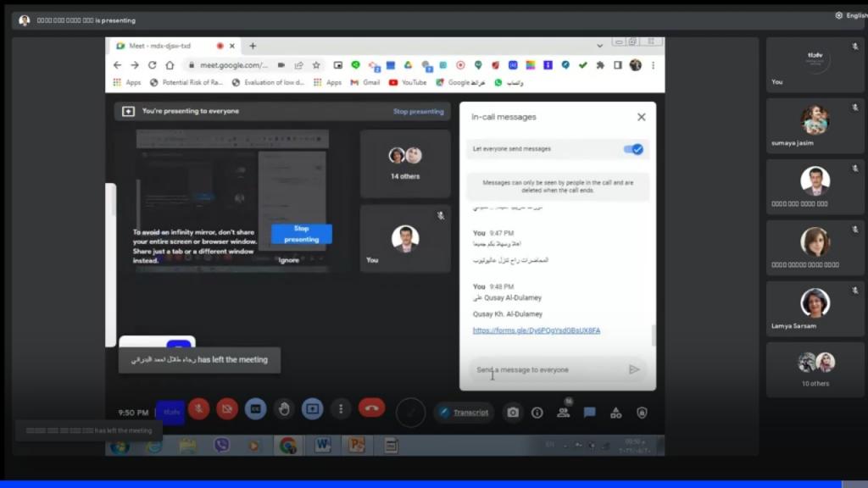This screenshot has width=868, height=488.
Task: Open Chrome's three-dot menu
Action: [x=653, y=65]
